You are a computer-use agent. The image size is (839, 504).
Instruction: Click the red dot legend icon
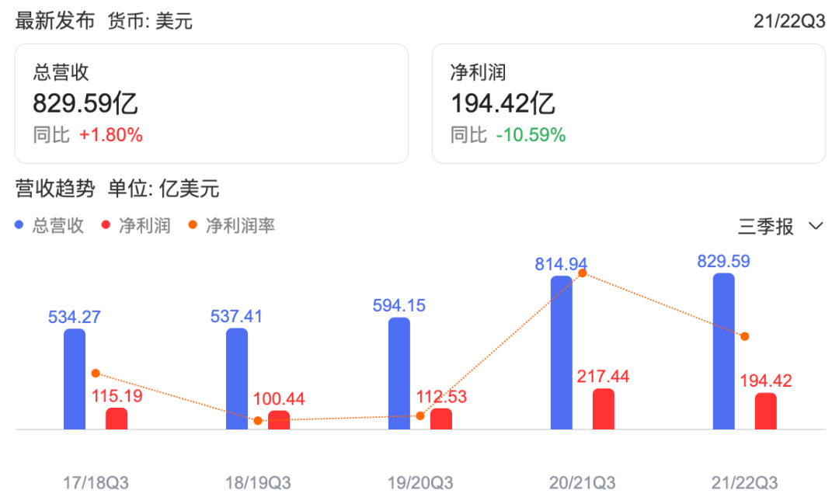point(106,225)
